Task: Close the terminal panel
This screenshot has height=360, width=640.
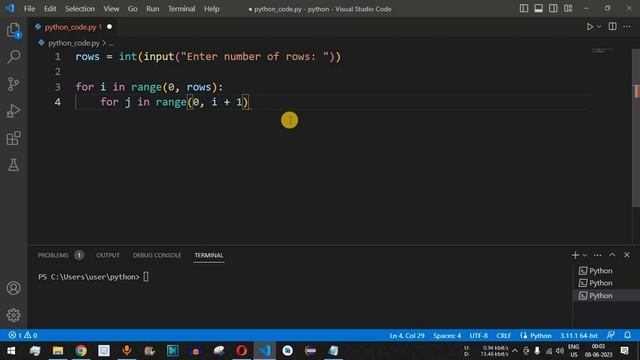Action: [627, 255]
